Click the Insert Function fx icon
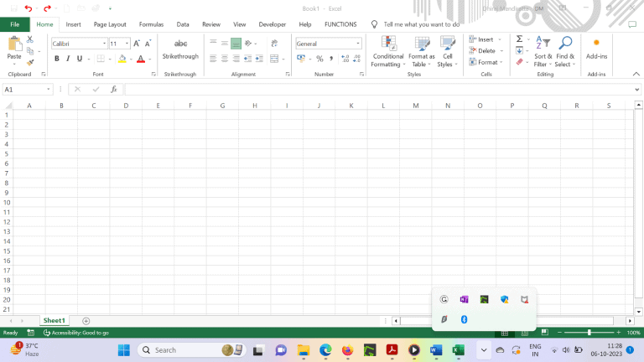The height and width of the screenshot is (362, 644). (x=114, y=89)
